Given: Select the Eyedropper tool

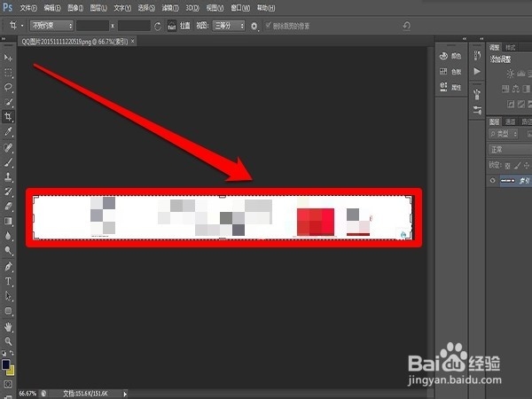Looking at the screenshot, I should (x=8, y=131).
